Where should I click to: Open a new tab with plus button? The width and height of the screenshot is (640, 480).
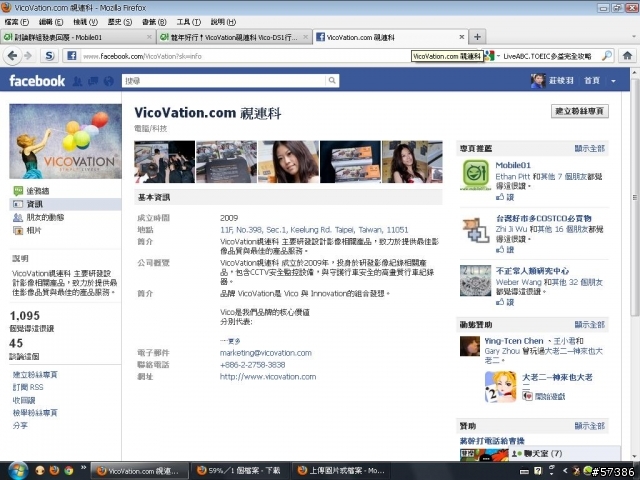point(477,37)
